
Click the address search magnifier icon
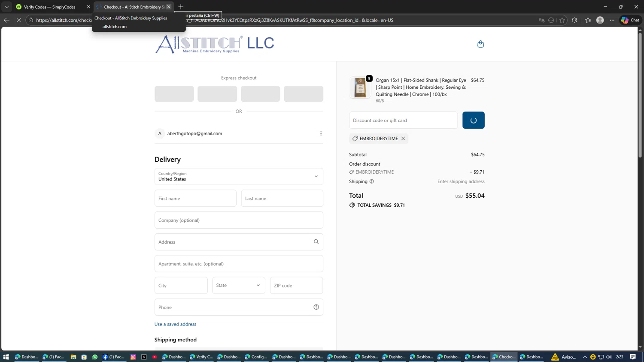pyautogui.click(x=316, y=242)
